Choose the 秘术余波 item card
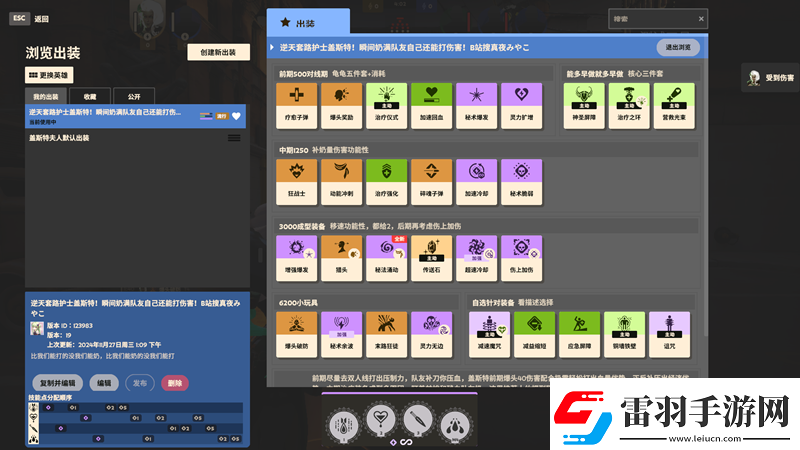This screenshot has width=800, height=450. [341, 335]
